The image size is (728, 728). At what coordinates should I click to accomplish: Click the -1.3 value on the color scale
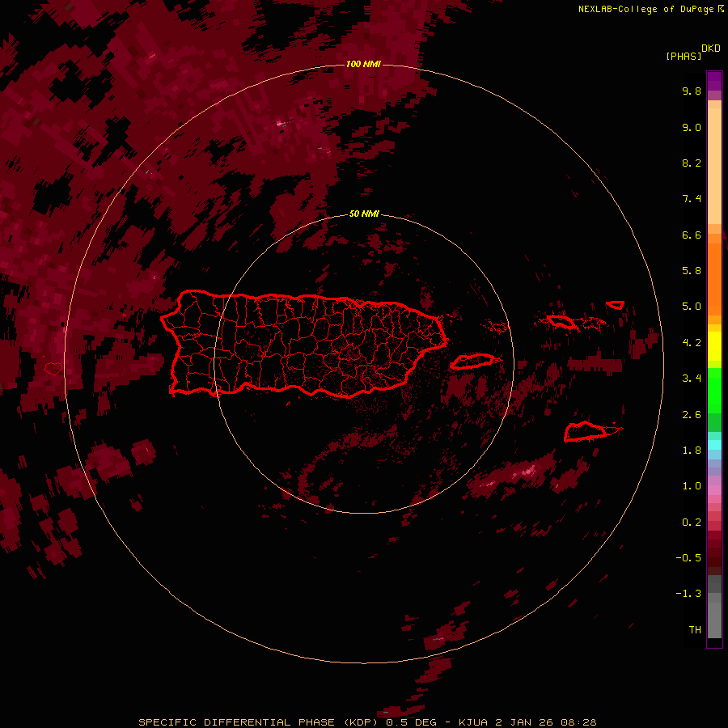coord(688,594)
